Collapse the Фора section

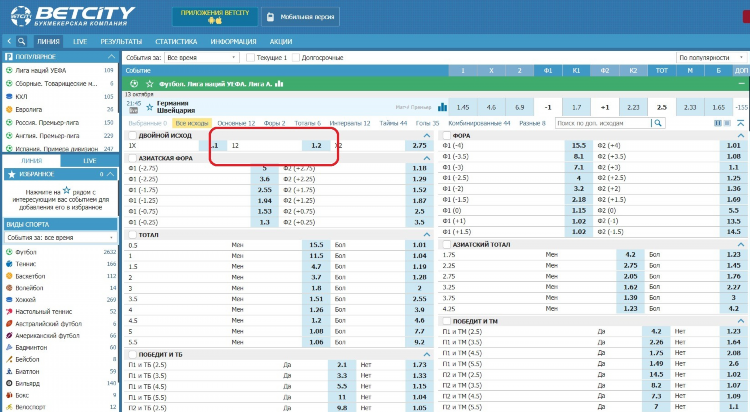tap(740, 135)
